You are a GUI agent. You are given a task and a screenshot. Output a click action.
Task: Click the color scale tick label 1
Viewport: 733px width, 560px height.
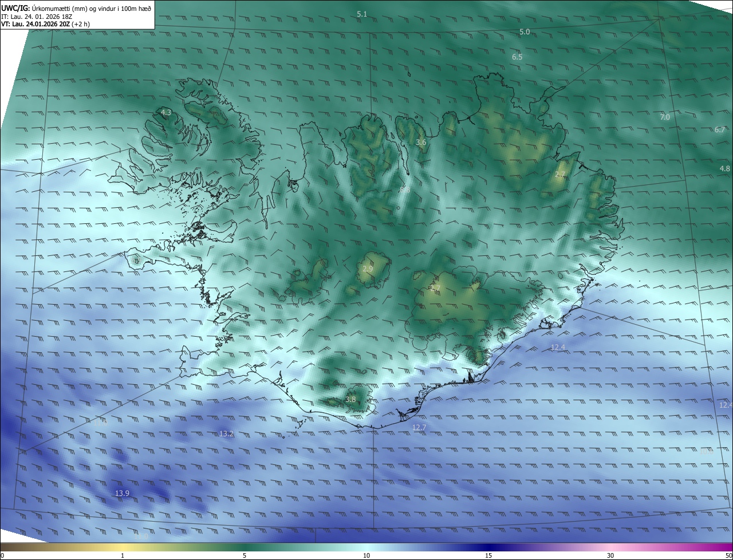123,555
